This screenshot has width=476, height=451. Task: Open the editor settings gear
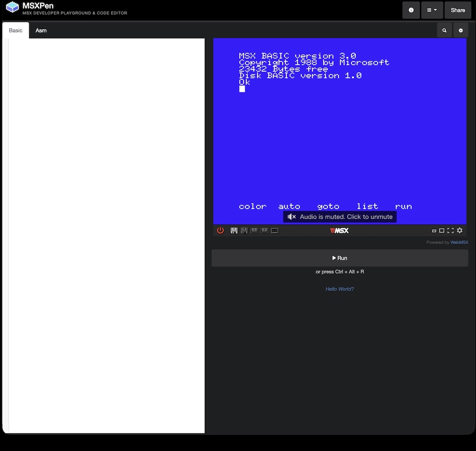click(x=460, y=30)
